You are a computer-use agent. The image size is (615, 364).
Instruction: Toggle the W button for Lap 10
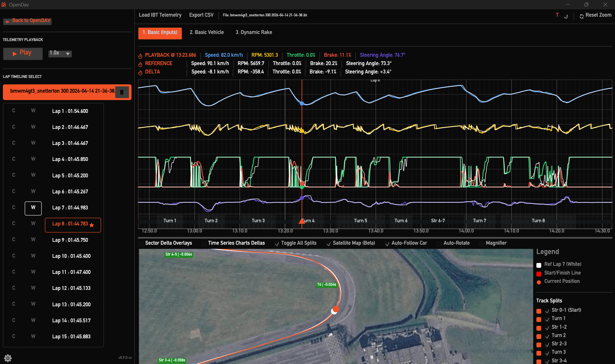(x=33, y=256)
